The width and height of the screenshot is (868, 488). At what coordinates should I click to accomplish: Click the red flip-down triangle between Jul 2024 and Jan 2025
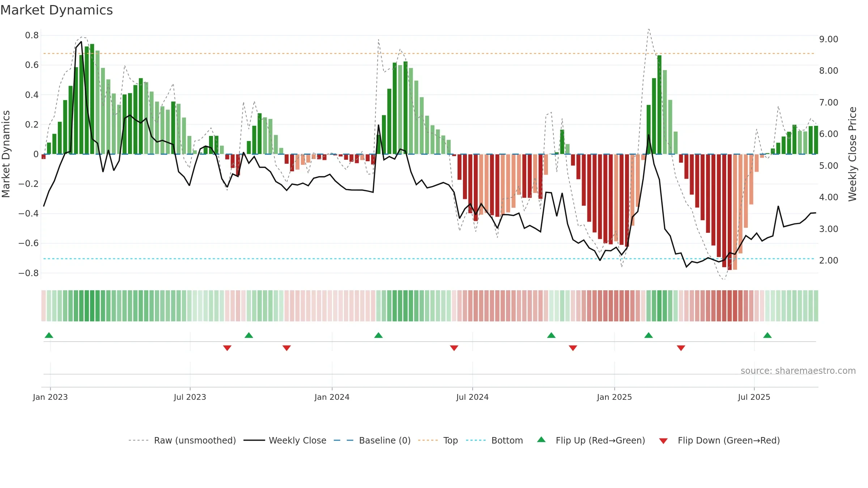click(x=573, y=348)
